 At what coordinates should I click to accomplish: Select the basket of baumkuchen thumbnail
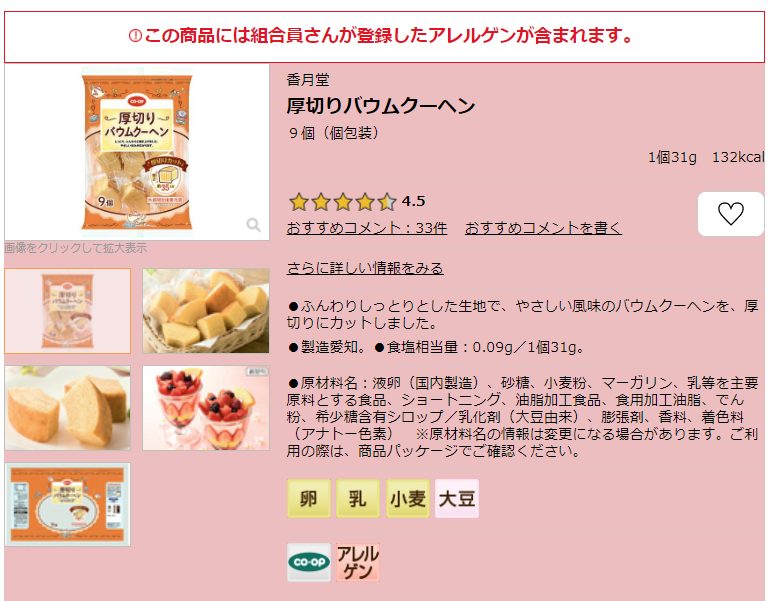[206, 311]
